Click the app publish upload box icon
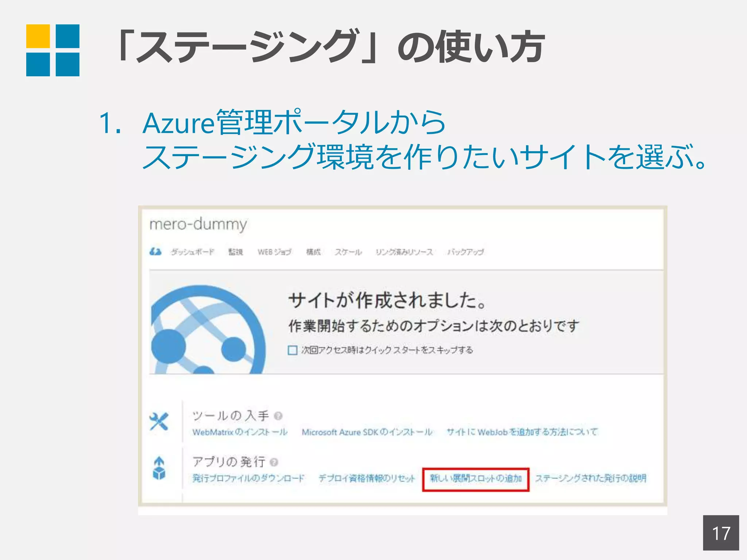The width and height of the screenshot is (747, 560). [x=159, y=468]
